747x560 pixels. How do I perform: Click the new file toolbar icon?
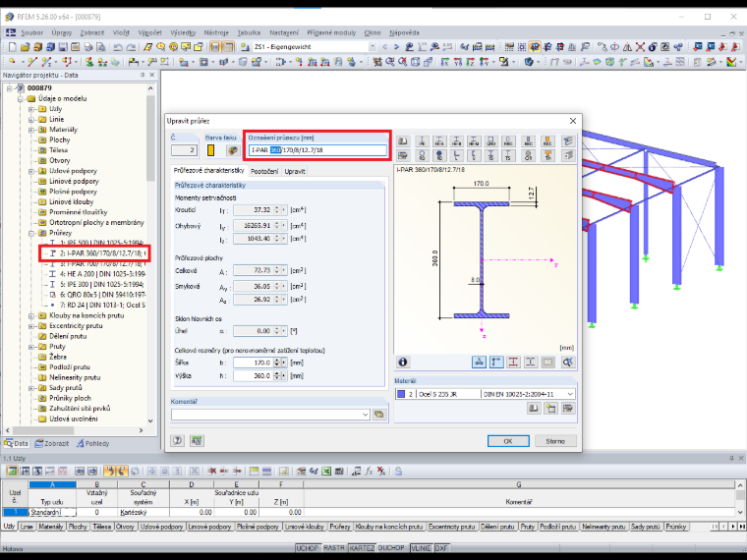coord(13,47)
